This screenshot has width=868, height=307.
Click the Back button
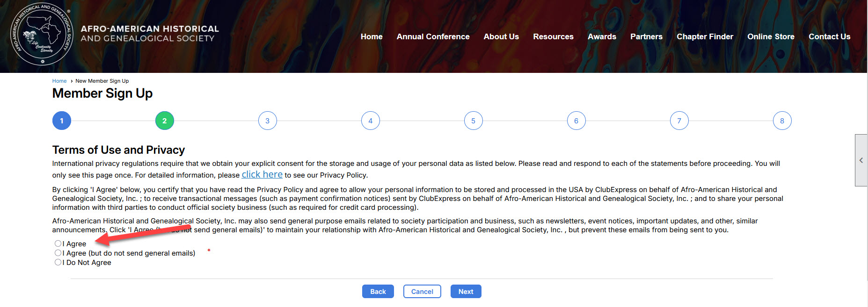click(378, 291)
